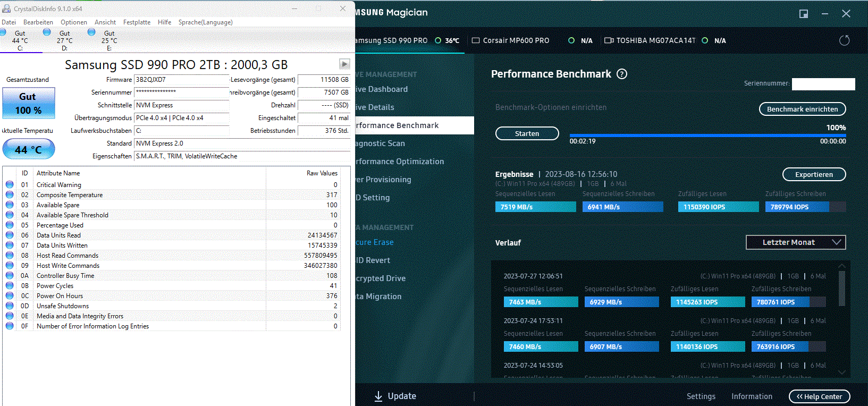The height and width of the screenshot is (406, 868).
Task: Click the CrystalDiskInfo app icon in title bar
Action: click(6, 9)
